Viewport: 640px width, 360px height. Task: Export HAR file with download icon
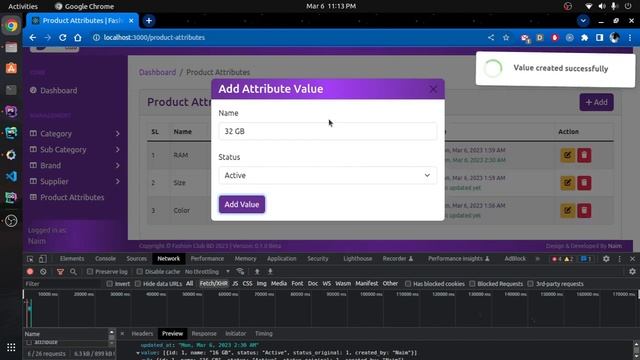pos(270,272)
